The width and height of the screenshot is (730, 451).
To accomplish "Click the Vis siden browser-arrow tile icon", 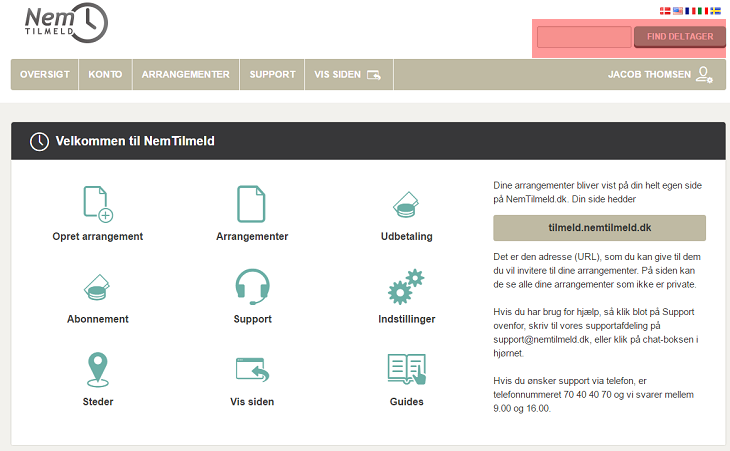I will [x=252, y=370].
